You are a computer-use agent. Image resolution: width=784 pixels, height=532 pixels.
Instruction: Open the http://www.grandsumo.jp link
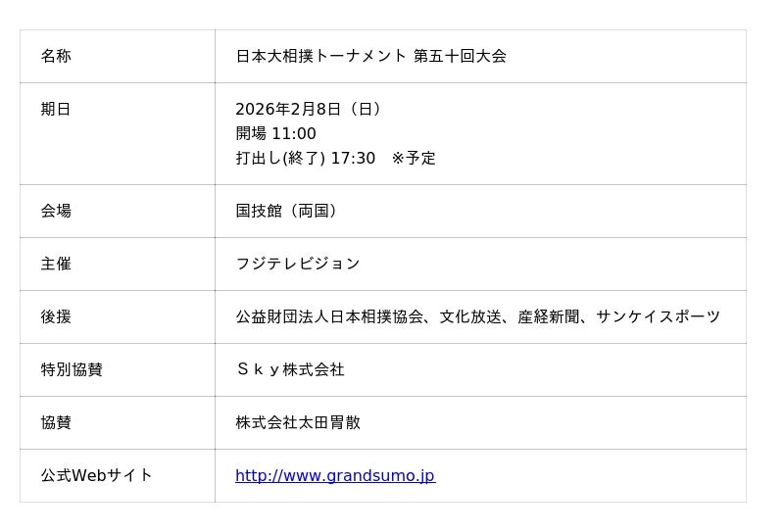(x=334, y=476)
